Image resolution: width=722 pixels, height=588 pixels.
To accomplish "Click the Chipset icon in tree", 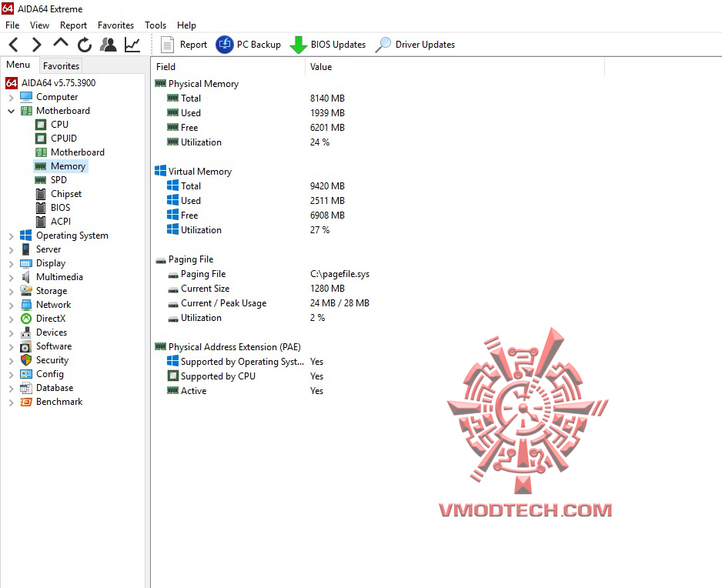I will coord(41,194).
